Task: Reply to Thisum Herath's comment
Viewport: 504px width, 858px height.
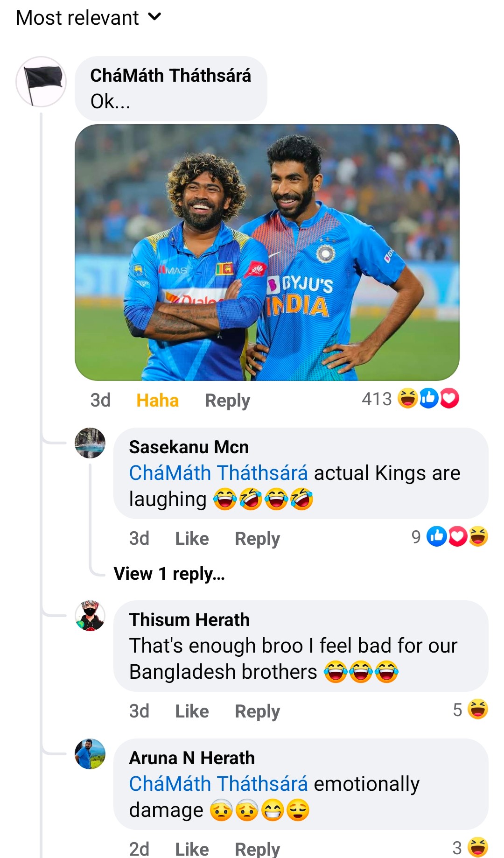Action: coord(258,711)
